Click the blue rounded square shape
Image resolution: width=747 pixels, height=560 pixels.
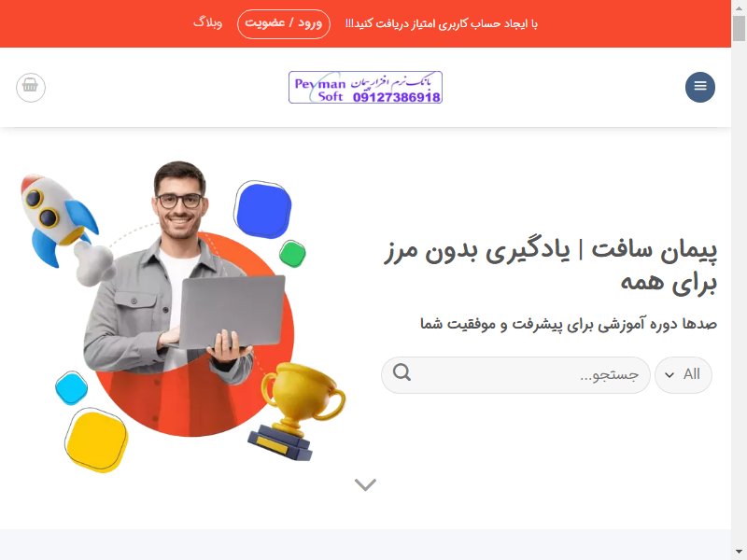click(263, 209)
